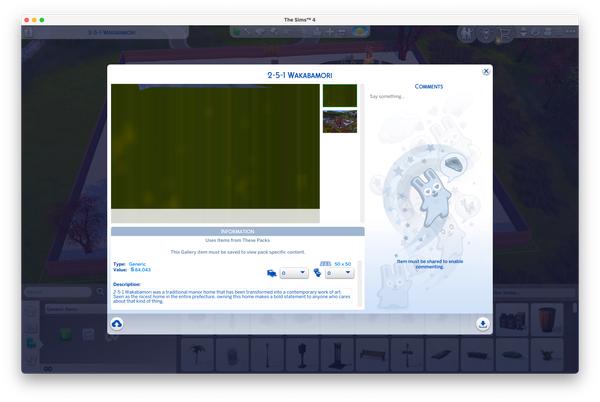The height and width of the screenshot is (402, 600).
Task: Click the description panel scrollbar
Action: pyautogui.click(x=360, y=283)
